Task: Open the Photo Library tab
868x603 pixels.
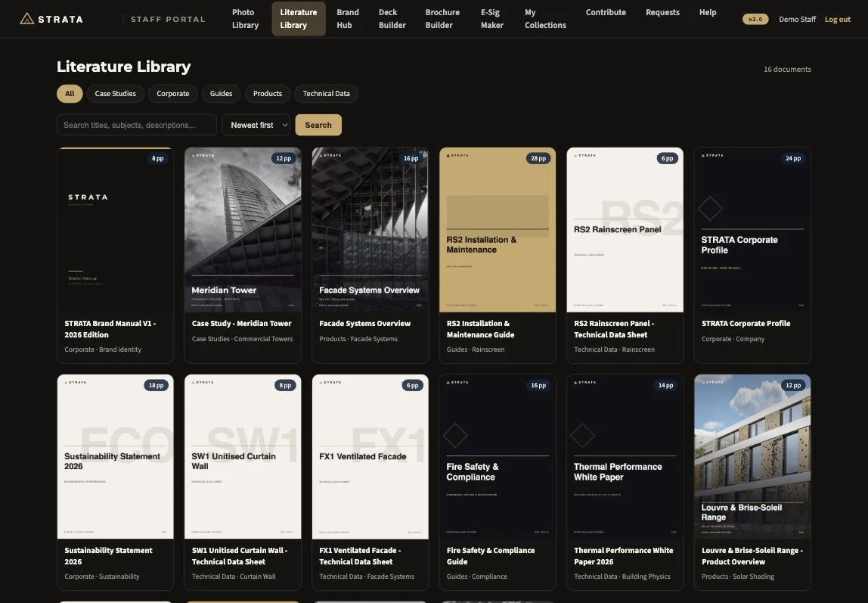Action: (x=245, y=19)
